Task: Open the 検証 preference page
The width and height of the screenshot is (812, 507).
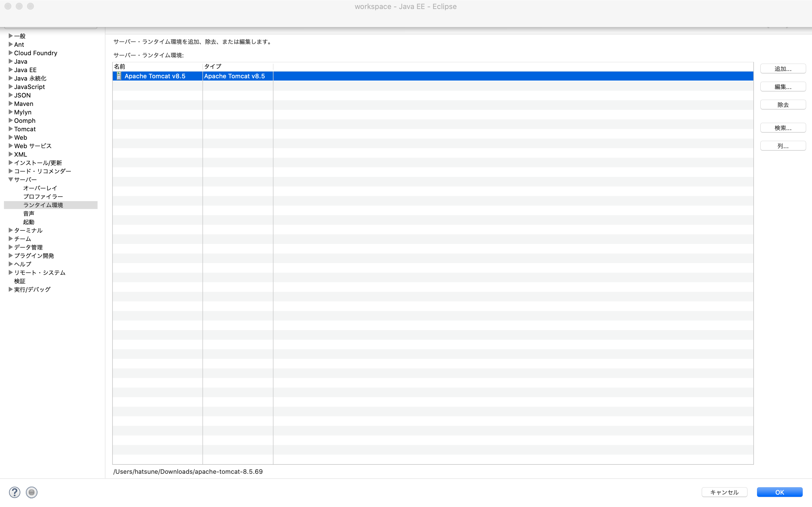Action: [19, 281]
